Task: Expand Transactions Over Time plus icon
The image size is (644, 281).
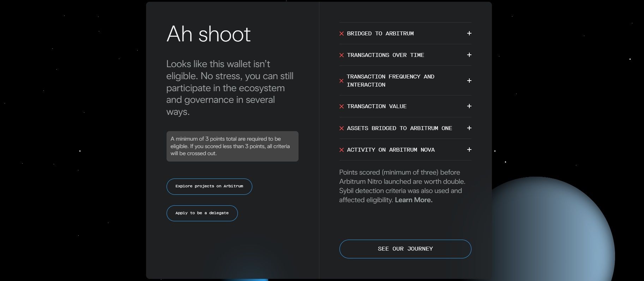Action: (469, 55)
